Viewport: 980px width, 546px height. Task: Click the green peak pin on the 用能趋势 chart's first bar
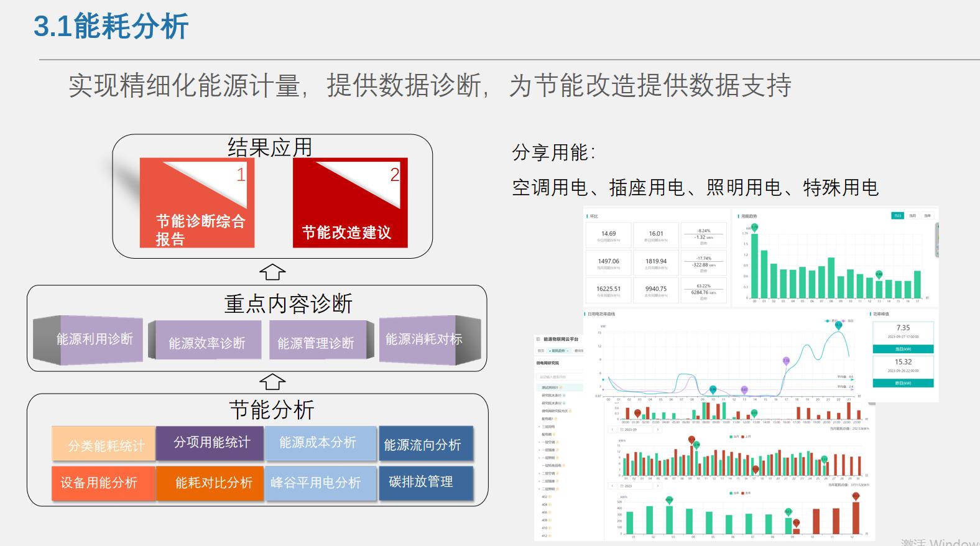[754, 227]
